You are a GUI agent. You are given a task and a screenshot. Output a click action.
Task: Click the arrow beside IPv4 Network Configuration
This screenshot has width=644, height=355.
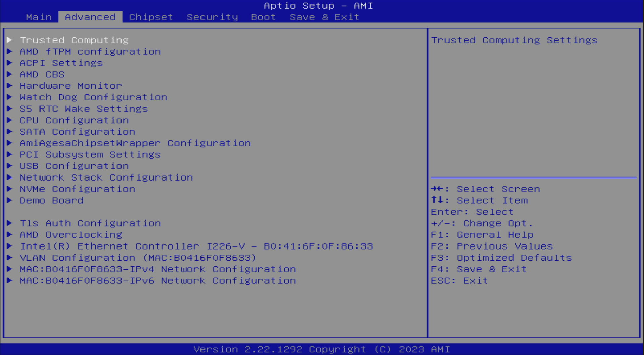(10, 269)
